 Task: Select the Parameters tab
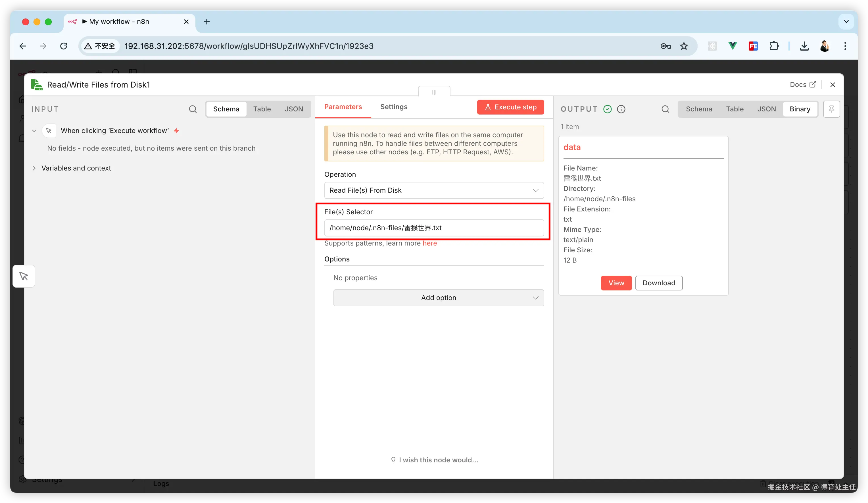point(343,107)
